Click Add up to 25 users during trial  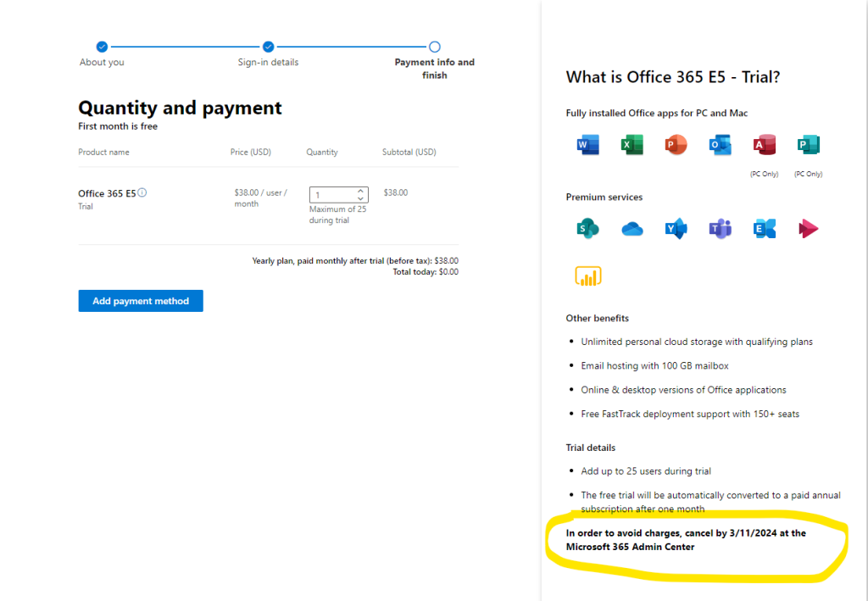click(x=646, y=471)
